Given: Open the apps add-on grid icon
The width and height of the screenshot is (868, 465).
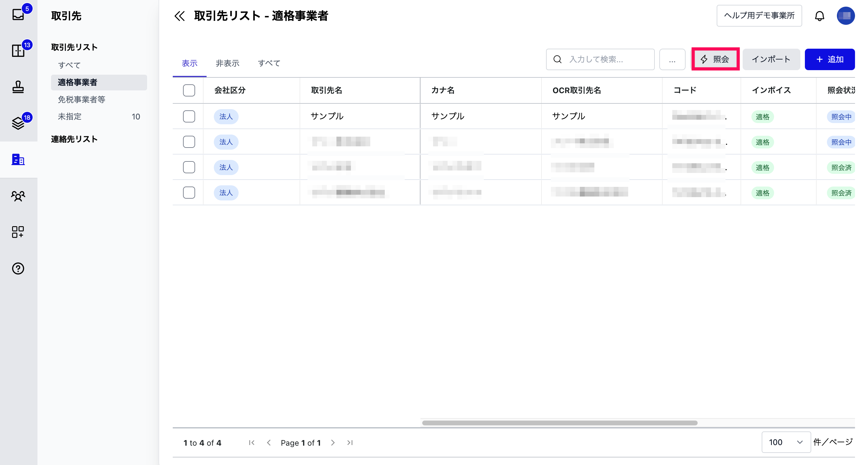Looking at the screenshot, I should pyautogui.click(x=18, y=232).
